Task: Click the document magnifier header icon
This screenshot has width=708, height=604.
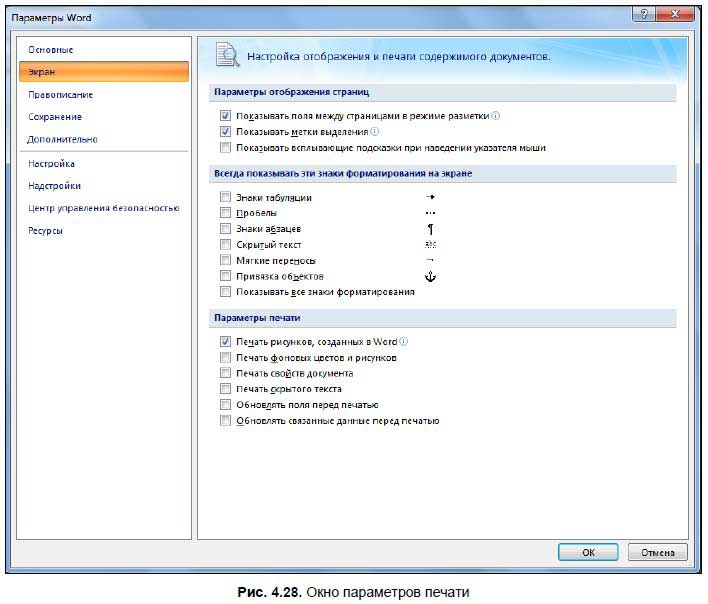Action: [x=228, y=55]
